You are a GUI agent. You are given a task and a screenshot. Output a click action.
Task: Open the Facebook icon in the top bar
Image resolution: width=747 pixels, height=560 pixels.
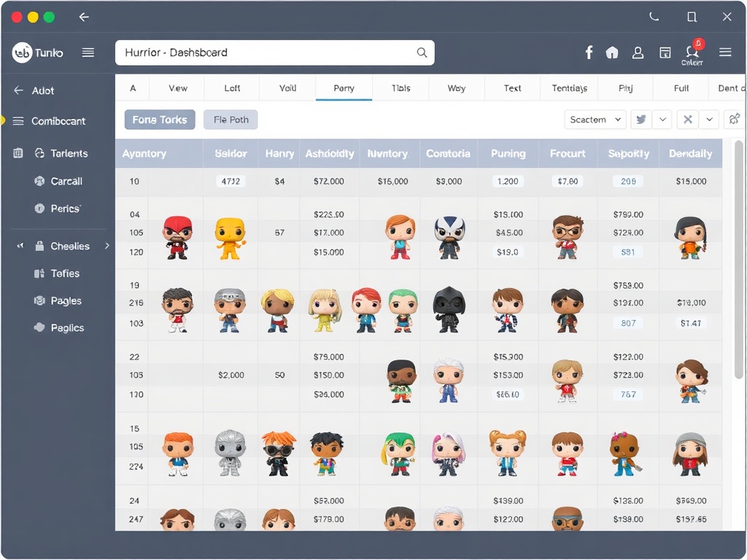(589, 52)
